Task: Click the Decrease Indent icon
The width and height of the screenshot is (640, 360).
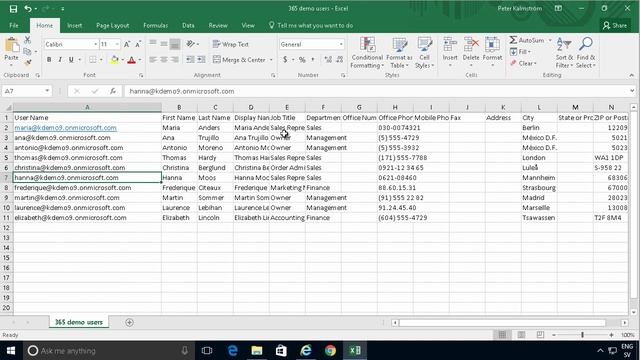Action: pos(190,60)
